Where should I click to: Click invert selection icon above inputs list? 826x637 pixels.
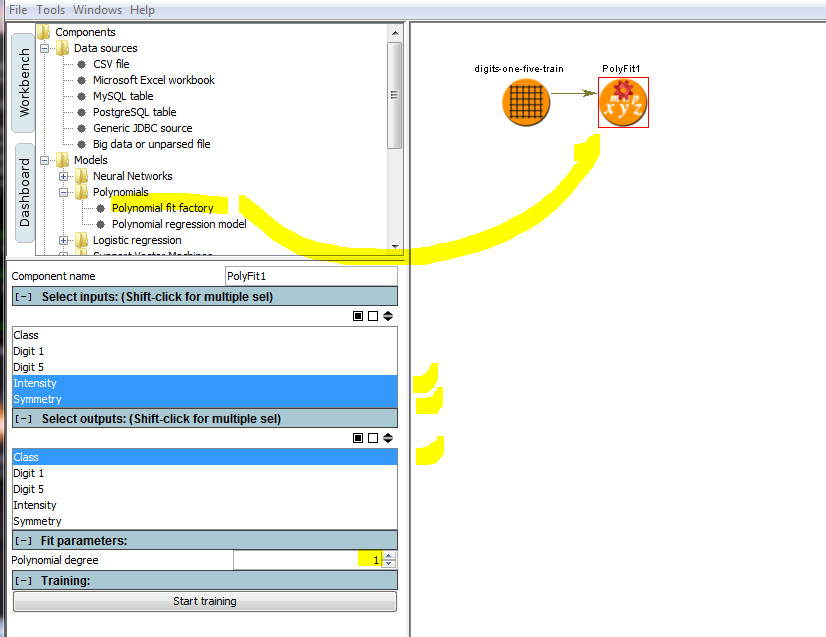pos(388,316)
